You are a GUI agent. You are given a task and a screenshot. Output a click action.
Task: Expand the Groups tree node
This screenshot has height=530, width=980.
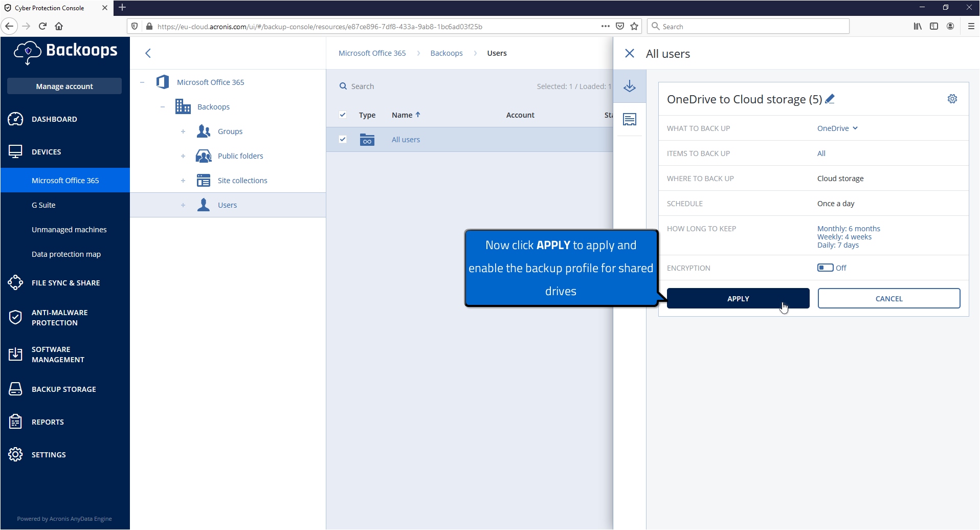pos(183,131)
